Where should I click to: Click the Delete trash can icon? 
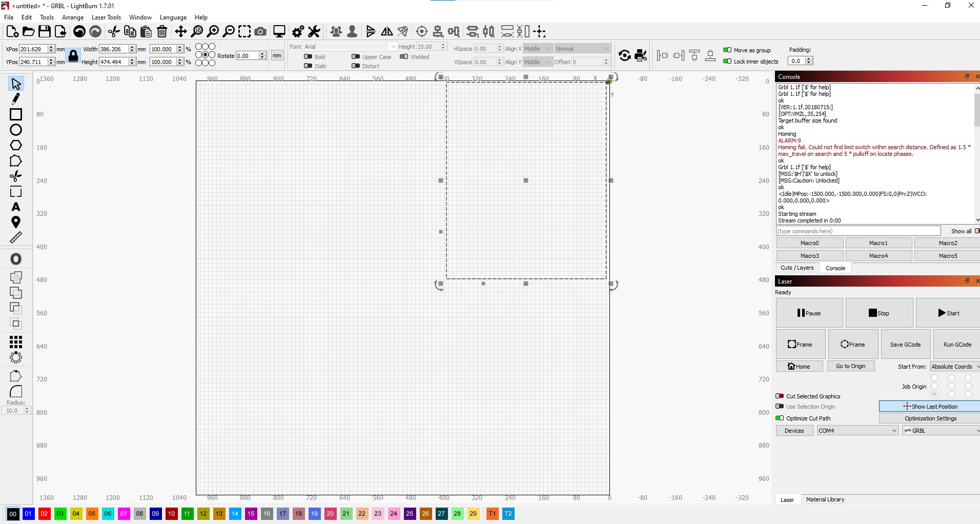[x=162, y=32]
